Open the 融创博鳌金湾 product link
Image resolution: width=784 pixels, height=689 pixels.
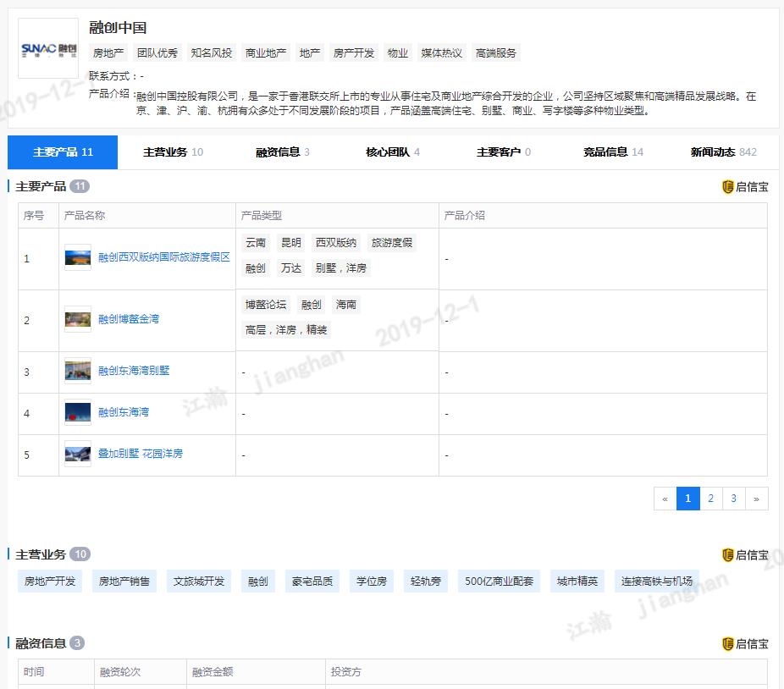[129, 319]
